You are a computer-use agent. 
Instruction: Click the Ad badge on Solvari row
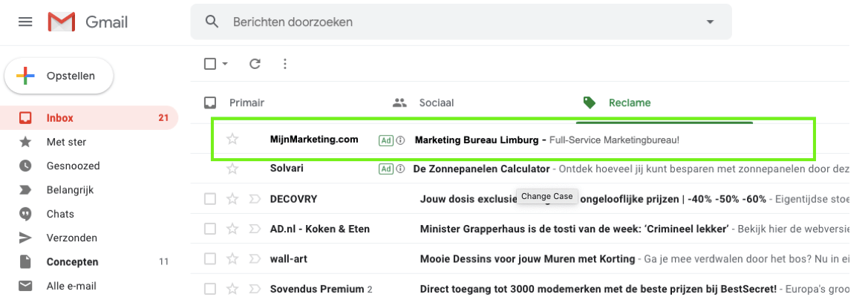click(386, 169)
